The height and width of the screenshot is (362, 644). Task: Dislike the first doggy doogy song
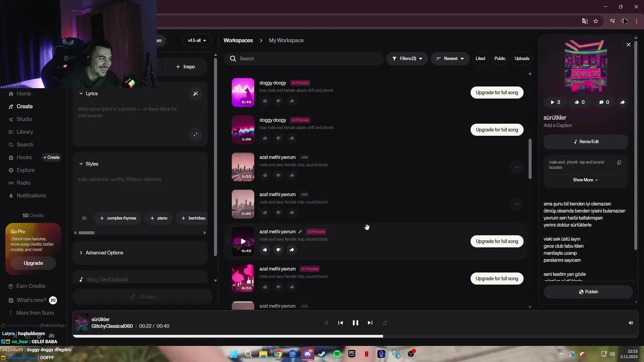point(278,101)
